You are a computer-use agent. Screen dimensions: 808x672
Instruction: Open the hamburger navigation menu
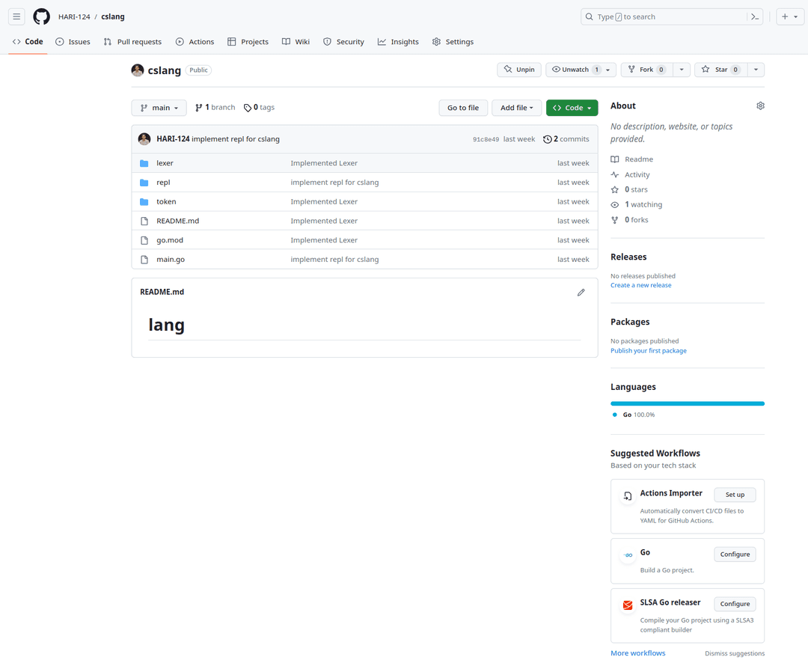(16, 16)
